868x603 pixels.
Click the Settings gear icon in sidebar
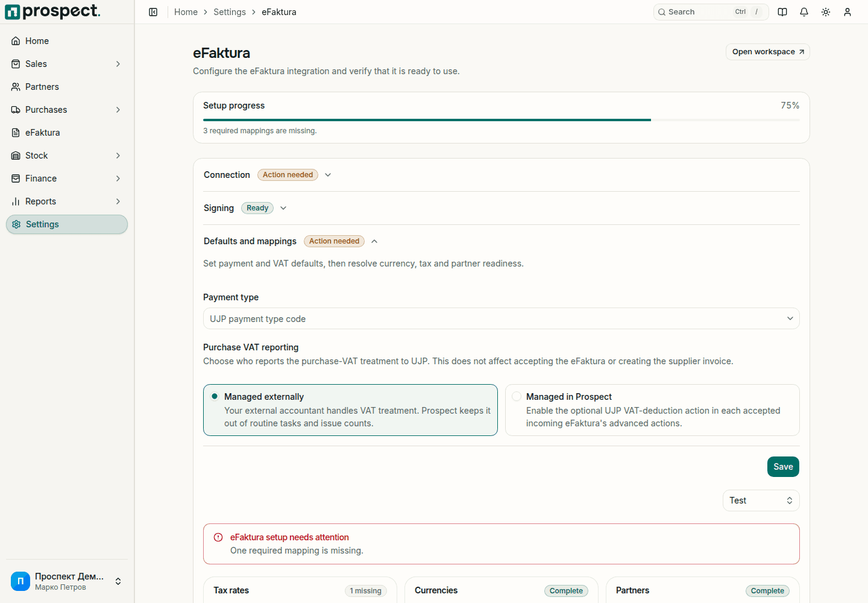pos(16,224)
